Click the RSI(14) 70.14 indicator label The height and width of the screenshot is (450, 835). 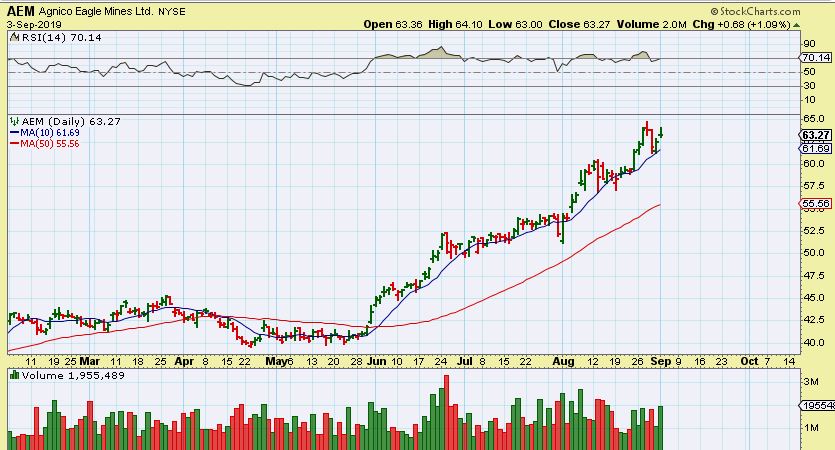[61, 37]
